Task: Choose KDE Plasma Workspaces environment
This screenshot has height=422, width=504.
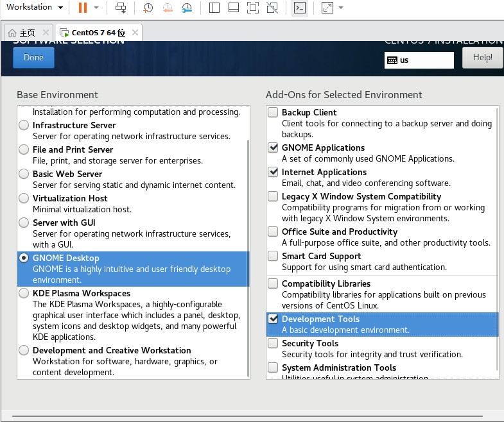Action: click(24, 293)
